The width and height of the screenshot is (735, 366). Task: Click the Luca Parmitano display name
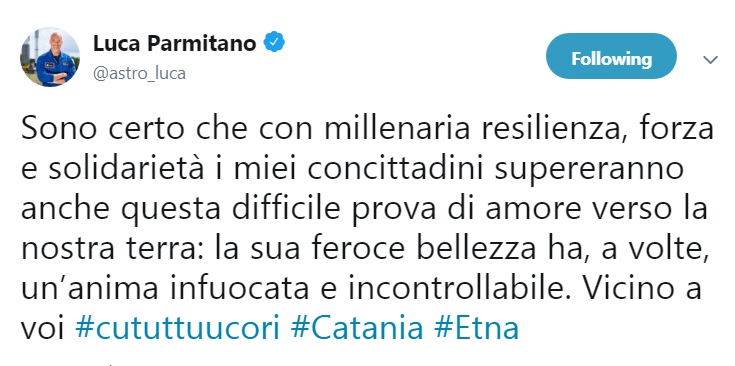175,44
